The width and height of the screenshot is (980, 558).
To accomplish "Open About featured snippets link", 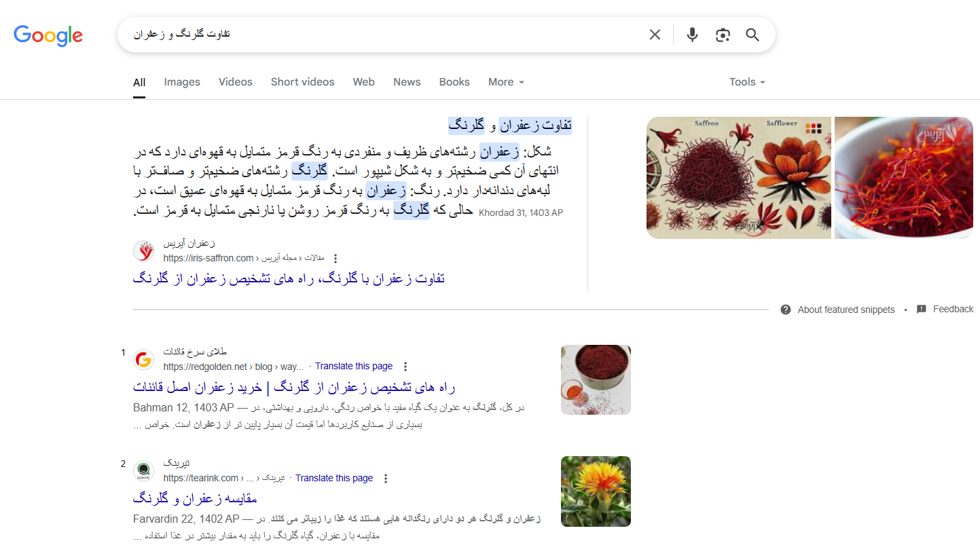I will click(x=846, y=310).
